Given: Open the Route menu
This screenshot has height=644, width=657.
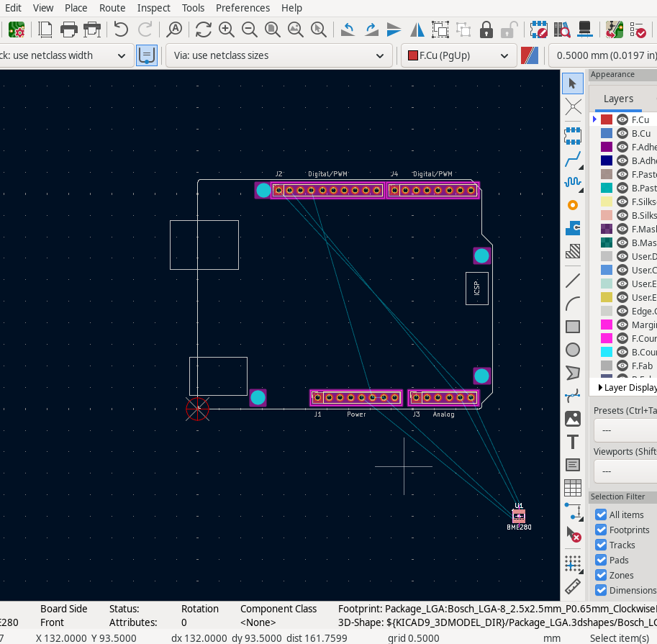Looking at the screenshot, I should pos(112,8).
